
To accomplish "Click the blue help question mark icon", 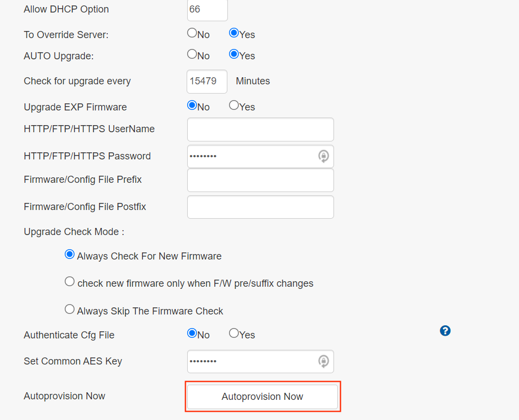I will [x=445, y=331].
